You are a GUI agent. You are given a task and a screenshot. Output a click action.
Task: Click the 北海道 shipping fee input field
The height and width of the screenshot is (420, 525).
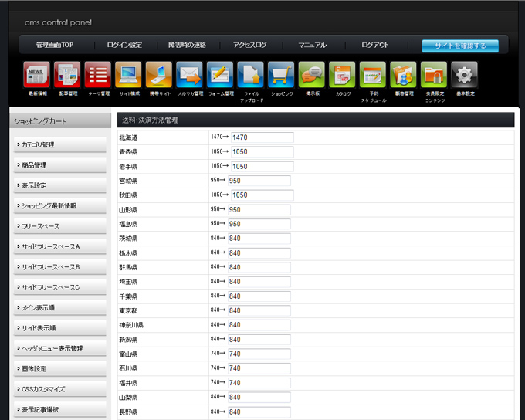pos(261,137)
